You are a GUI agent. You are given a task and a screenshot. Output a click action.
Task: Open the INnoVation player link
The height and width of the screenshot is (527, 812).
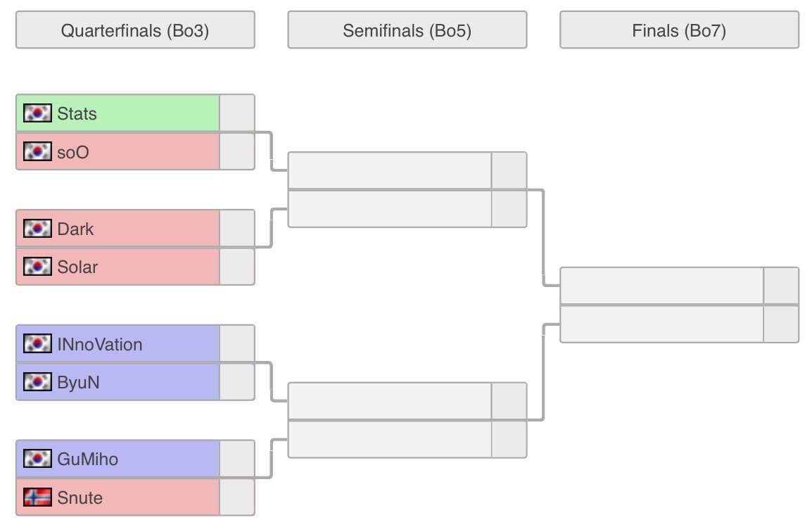pos(100,344)
